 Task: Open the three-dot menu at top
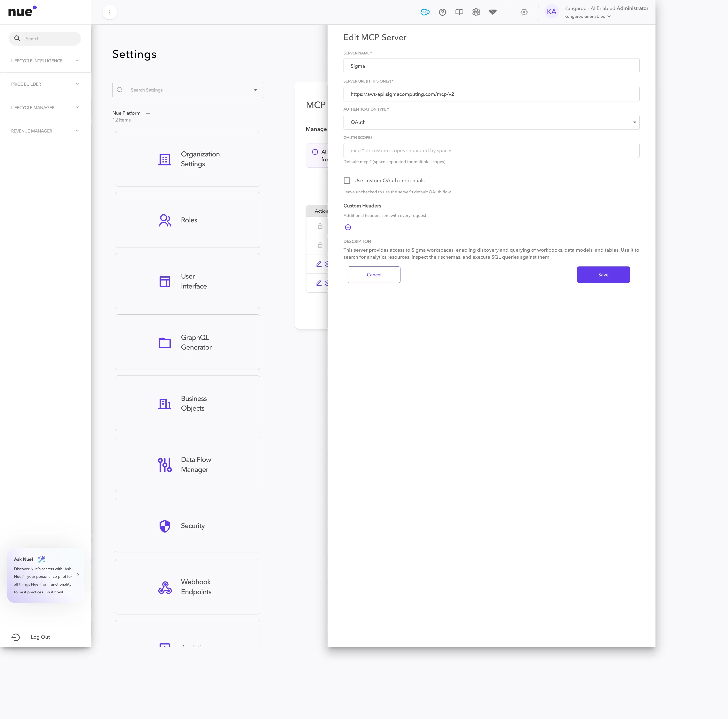tap(110, 12)
